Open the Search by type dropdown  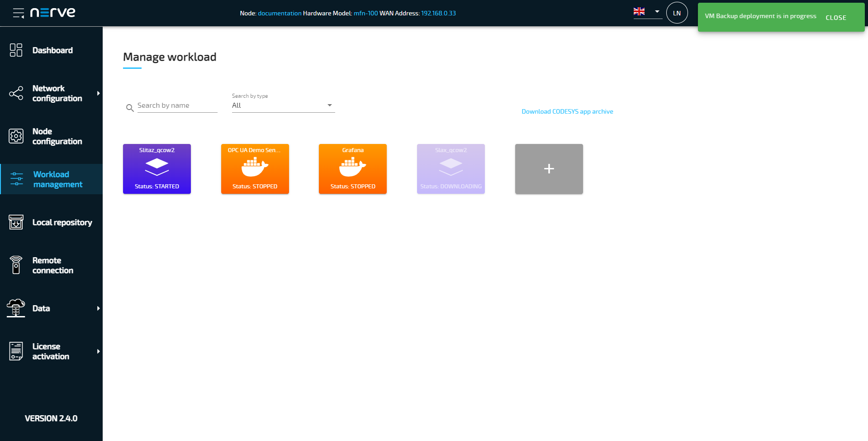click(330, 105)
